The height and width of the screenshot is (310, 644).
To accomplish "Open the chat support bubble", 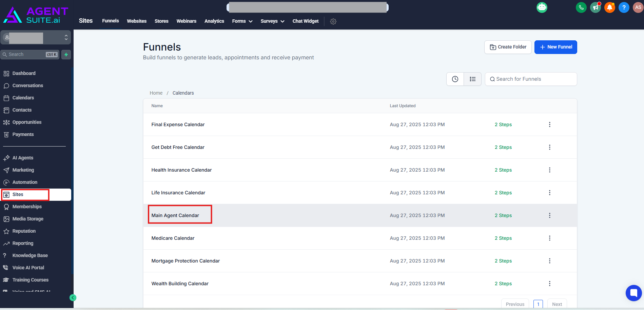I will point(633,293).
